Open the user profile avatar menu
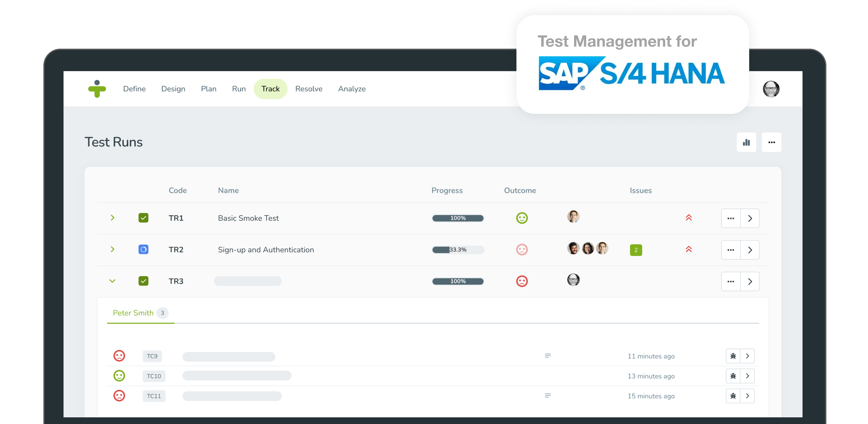Image resolution: width=868 pixels, height=424 pixels. (771, 89)
